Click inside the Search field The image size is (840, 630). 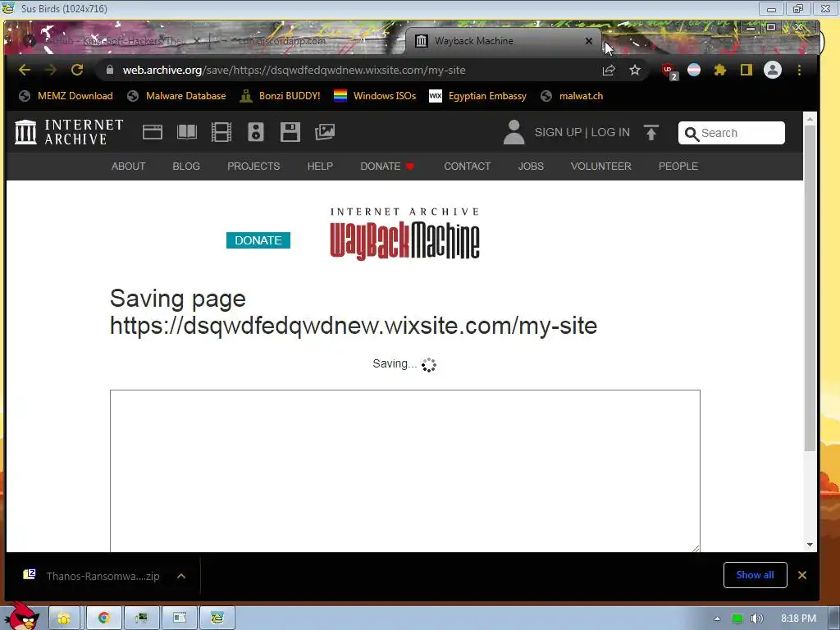(x=731, y=133)
